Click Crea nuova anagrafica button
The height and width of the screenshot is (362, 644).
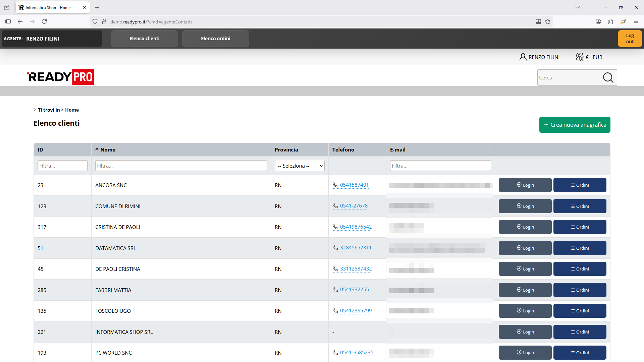coord(575,125)
